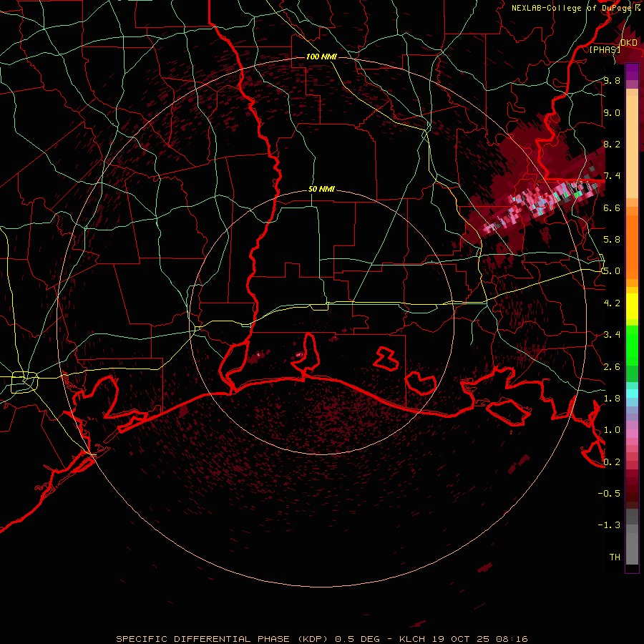
Task: Click the 1.8 value on the scale
Action: pyautogui.click(x=612, y=399)
